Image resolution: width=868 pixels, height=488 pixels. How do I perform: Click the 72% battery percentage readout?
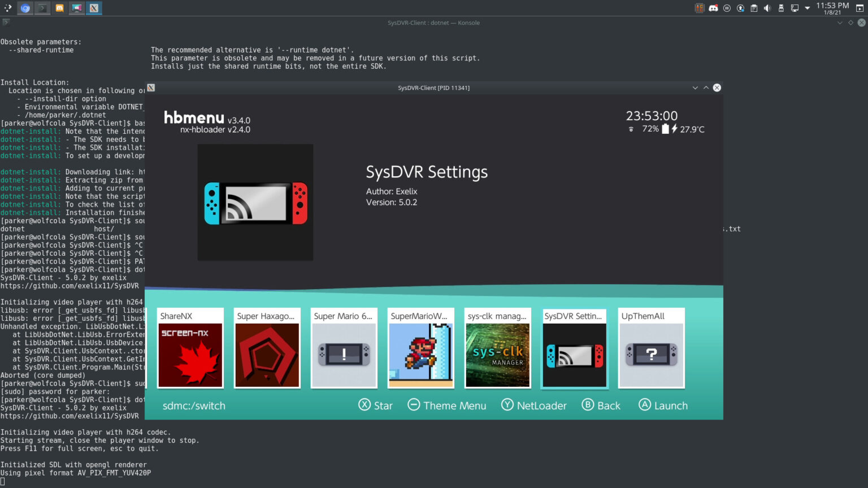click(x=650, y=129)
